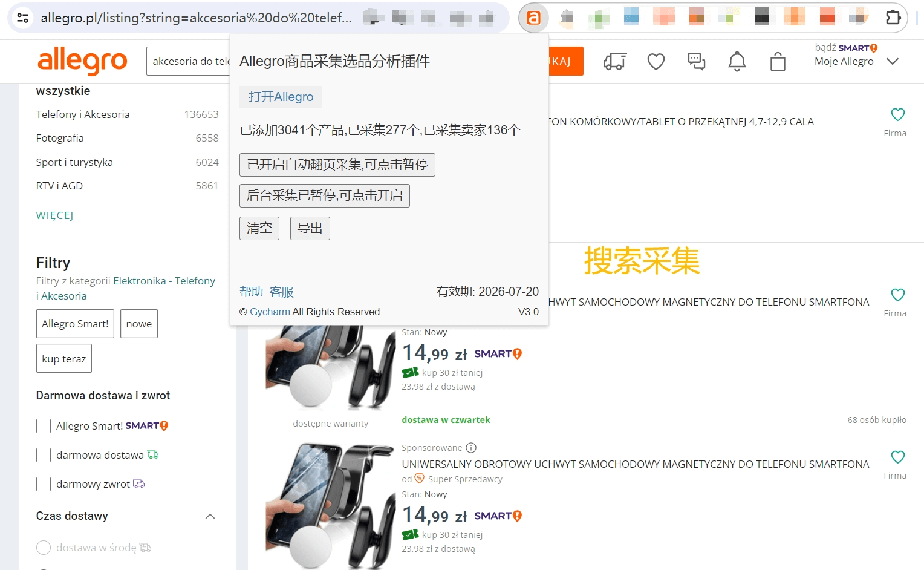Viewport: 924px width, 570px height.
Task: Open the 帮助 help link
Action: [252, 292]
